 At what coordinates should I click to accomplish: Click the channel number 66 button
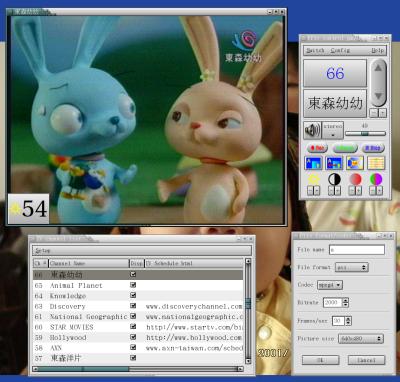pos(335,73)
